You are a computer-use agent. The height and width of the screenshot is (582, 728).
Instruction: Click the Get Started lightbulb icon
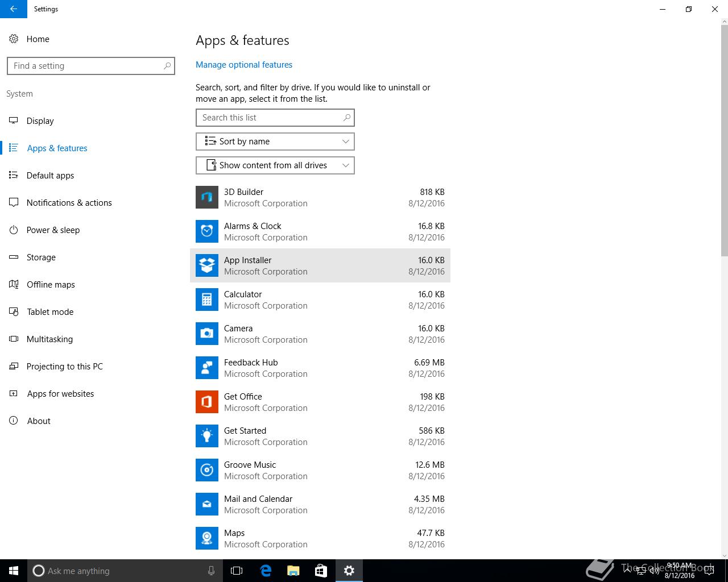[207, 436]
